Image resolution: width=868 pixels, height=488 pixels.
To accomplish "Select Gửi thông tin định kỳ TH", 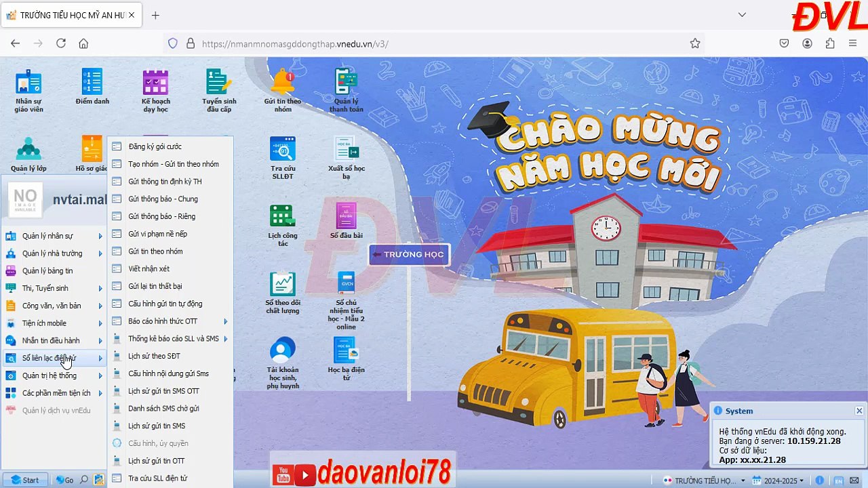I will pyautogui.click(x=170, y=182).
